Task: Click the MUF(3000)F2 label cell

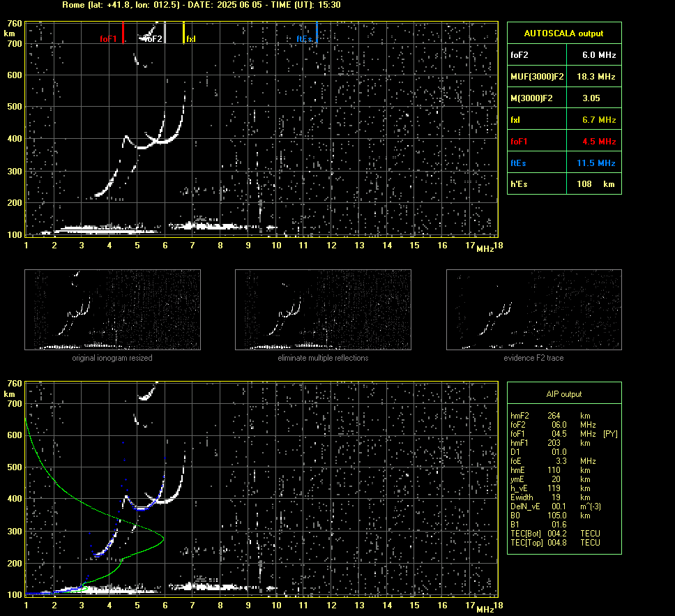Action: click(x=537, y=77)
